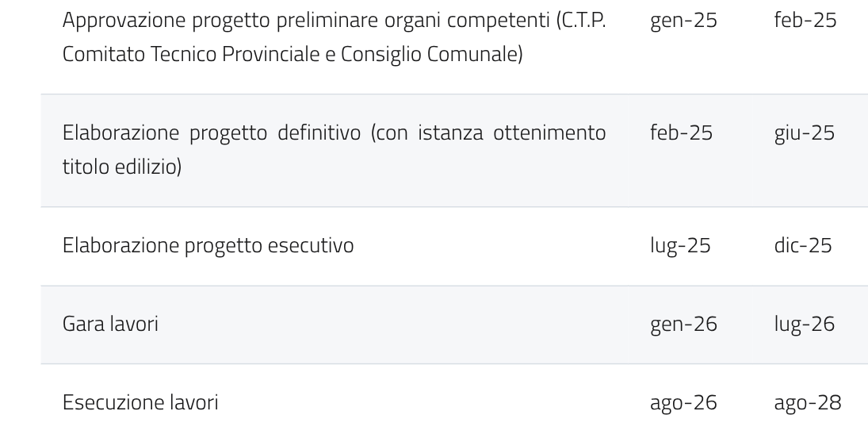
Task: Click the lug-25 start date cell
Action: coord(680,246)
